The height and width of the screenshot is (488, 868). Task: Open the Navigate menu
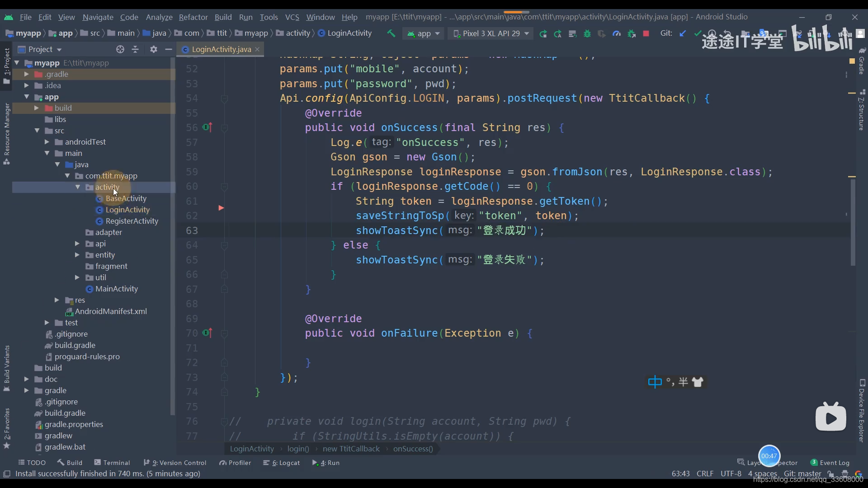click(x=98, y=17)
